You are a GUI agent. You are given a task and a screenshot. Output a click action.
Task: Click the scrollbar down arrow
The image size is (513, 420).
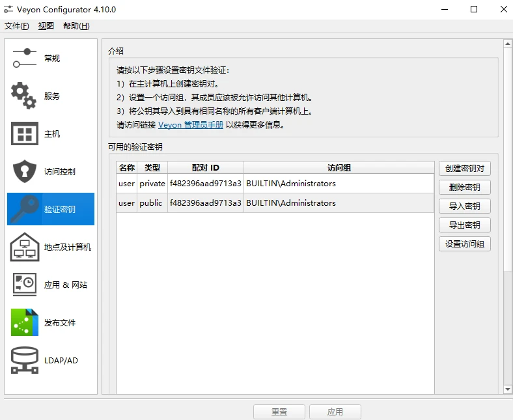[507, 389]
